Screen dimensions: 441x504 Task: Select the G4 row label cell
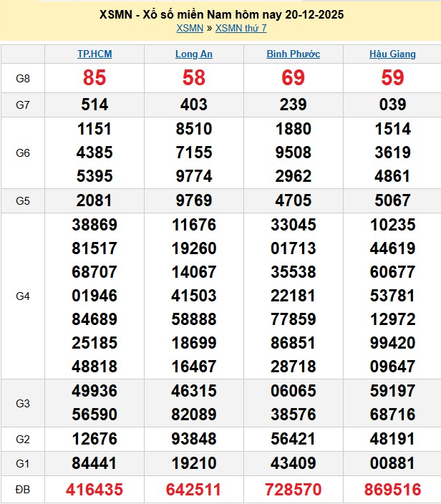(23, 296)
